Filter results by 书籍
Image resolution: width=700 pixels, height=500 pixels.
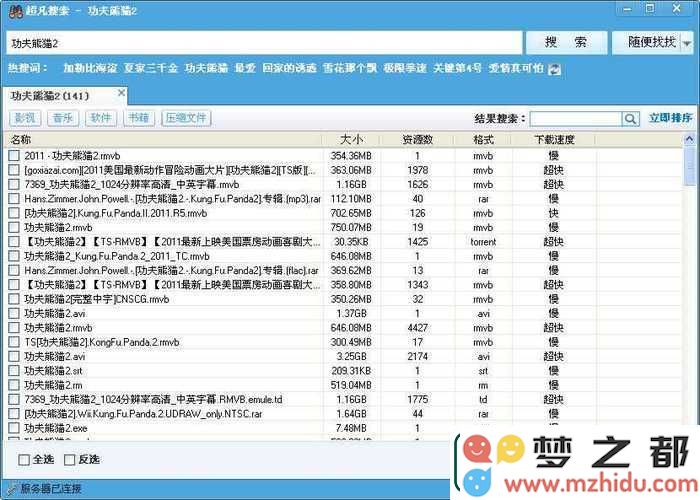pyautogui.click(x=139, y=118)
